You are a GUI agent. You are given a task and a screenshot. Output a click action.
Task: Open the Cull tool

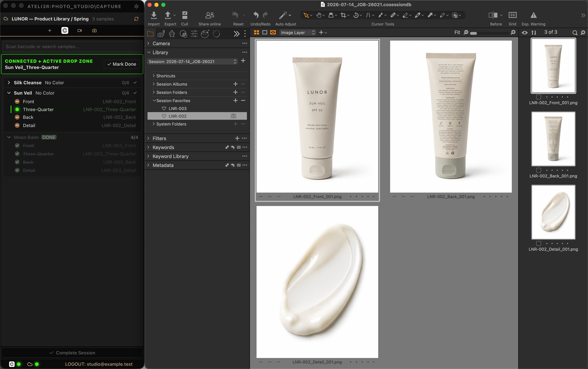pos(185,15)
